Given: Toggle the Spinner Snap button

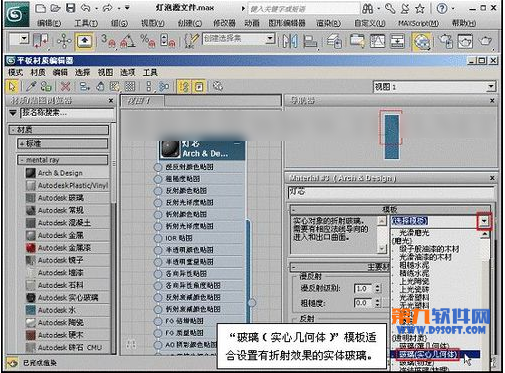Looking at the screenshot, I should click(167, 41).
